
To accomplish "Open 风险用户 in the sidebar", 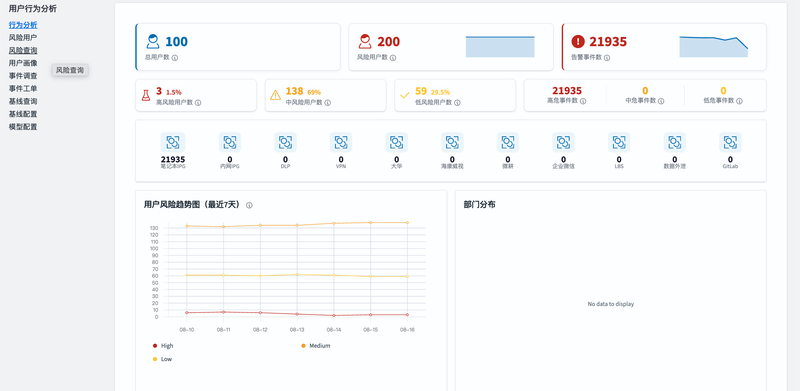I will pyautogui.click(x=23, y=37).
